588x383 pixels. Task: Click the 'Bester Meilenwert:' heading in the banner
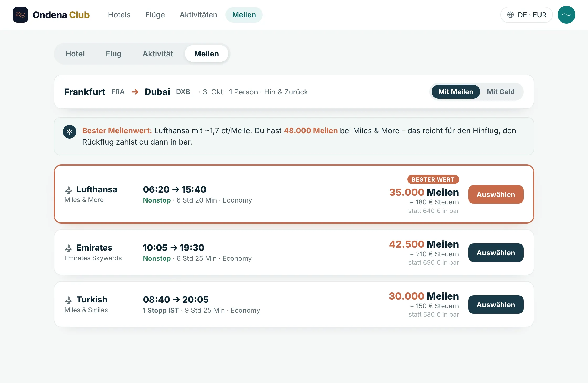pos(117,131)
